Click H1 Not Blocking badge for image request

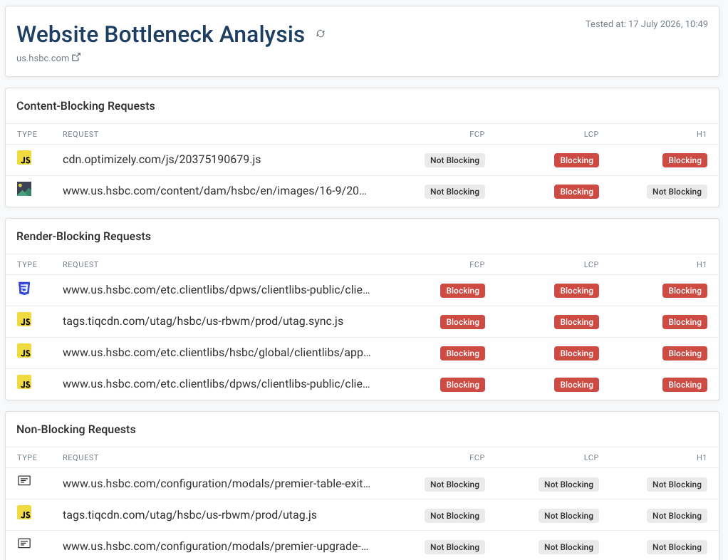[677, 192]
